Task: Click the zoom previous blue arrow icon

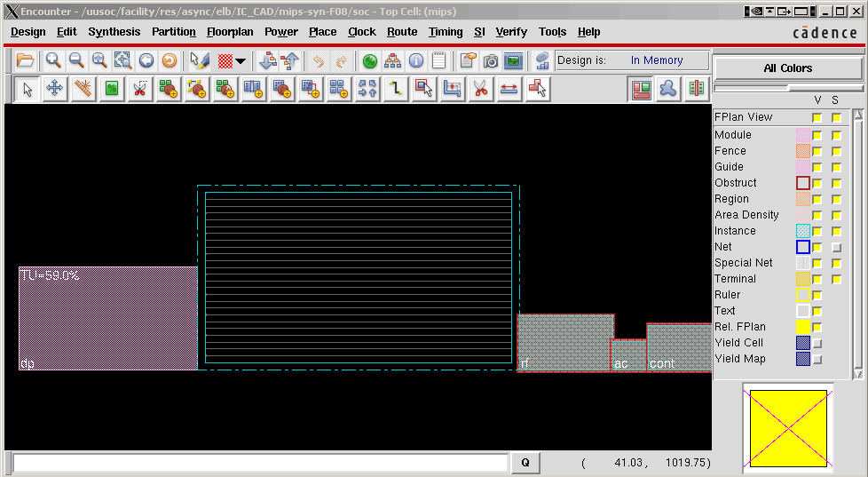Action: (x=146, y=60)
